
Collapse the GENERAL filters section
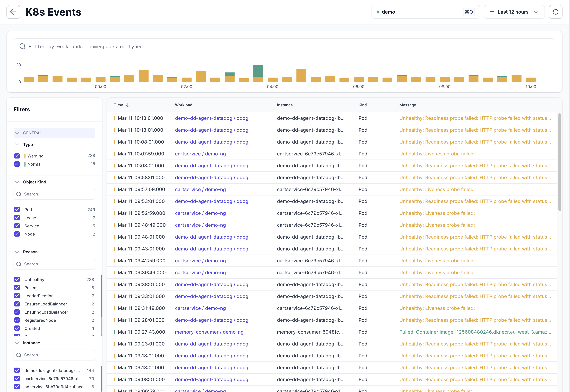pyautogui.click(x=17, y=133)
